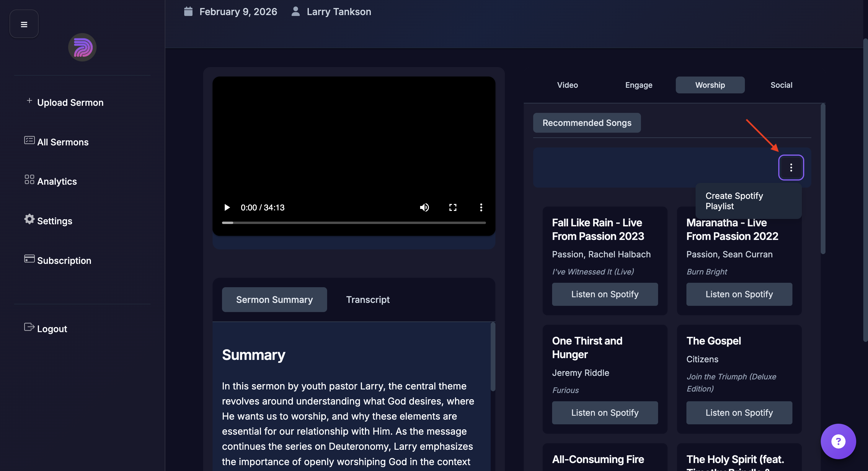
Task: Open video player more options menu
Action: pyautogui.click(x=481, y=207)
